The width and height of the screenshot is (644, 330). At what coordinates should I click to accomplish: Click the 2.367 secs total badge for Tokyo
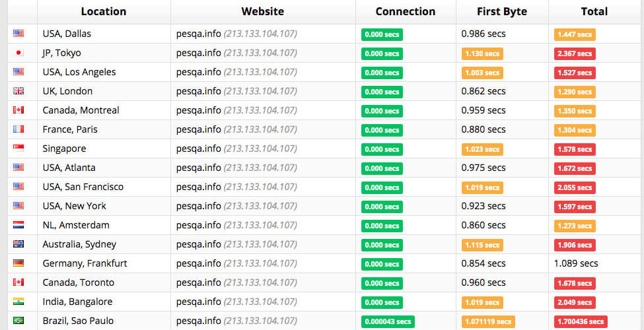[x=575, y=53]
